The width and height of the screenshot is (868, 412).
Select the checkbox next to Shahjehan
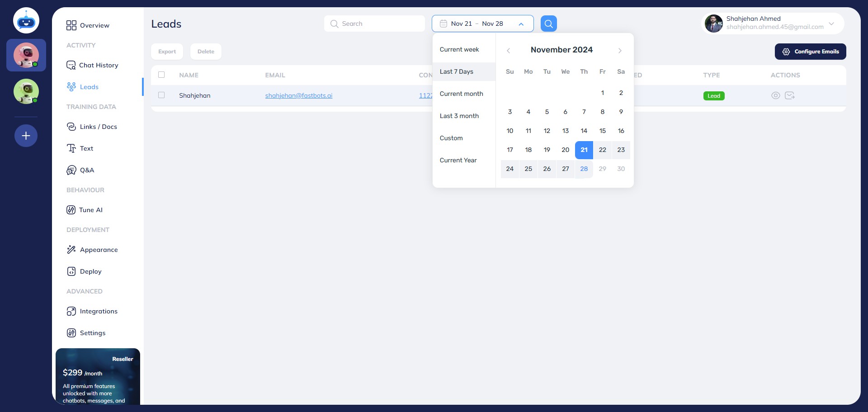click(161, 95)
